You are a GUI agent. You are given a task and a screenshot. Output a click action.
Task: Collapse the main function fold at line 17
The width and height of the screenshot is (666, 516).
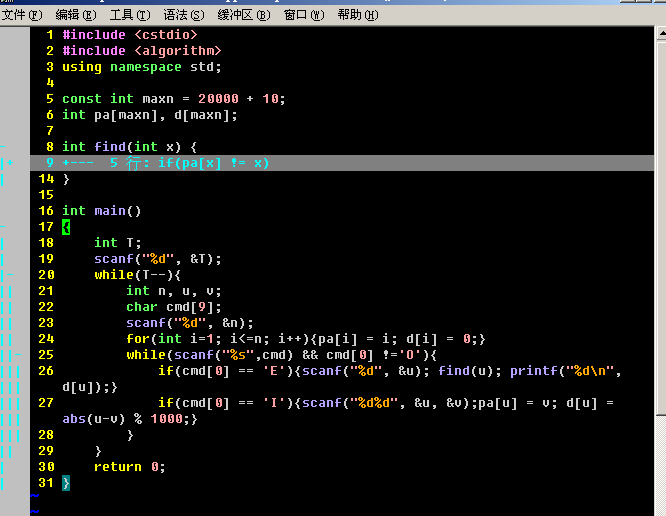[x=3, y=227]
